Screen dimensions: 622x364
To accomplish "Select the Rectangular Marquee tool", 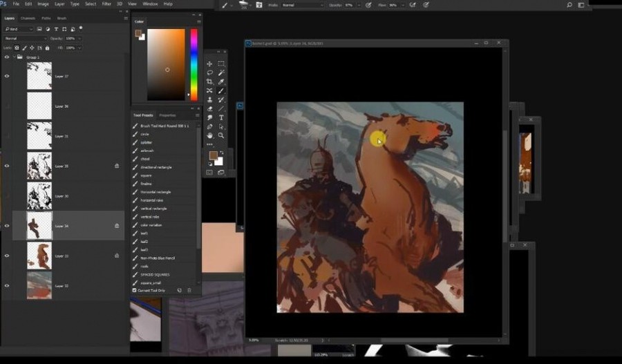I will coord(221,64).
